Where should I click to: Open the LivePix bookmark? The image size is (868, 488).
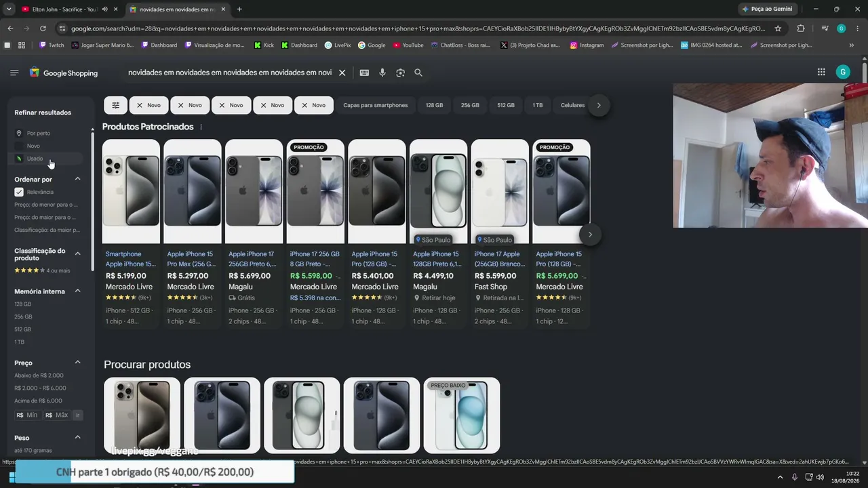pos(338,45)
